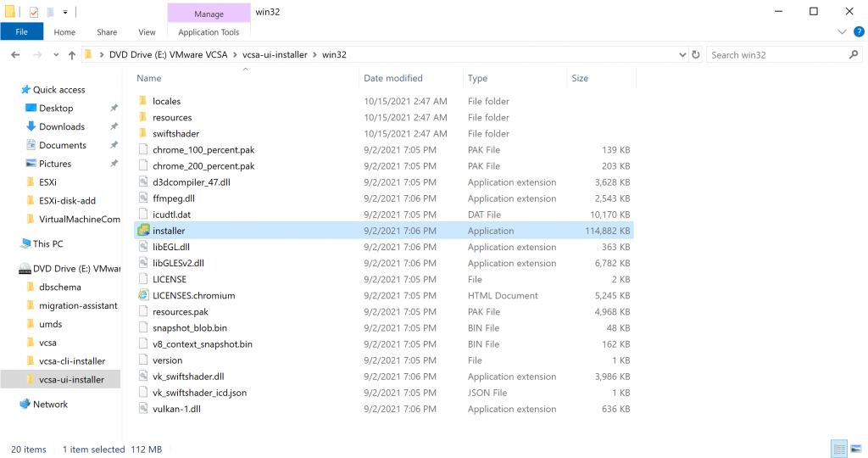Open the Help question mark icon
This screenshot has height=458, width=868.
coord(859,32)
